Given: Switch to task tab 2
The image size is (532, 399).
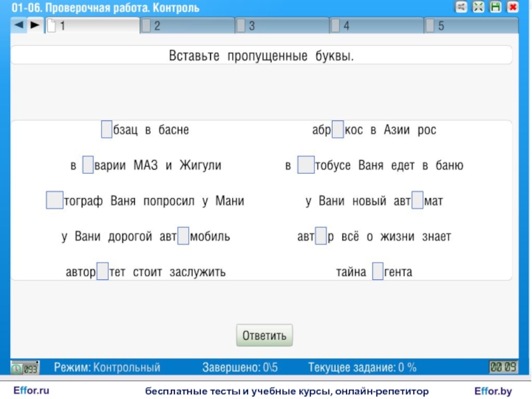Looking at the screenshot, I should coord(188,26).
